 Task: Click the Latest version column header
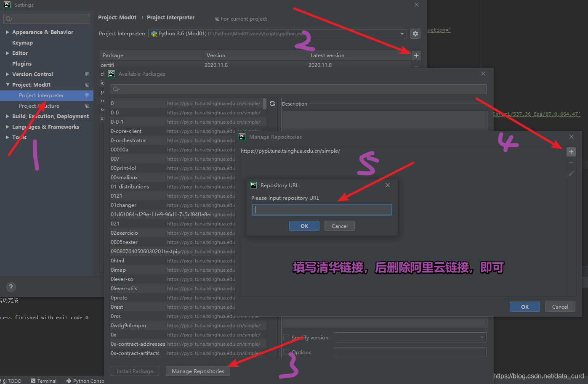coord(359,55)
